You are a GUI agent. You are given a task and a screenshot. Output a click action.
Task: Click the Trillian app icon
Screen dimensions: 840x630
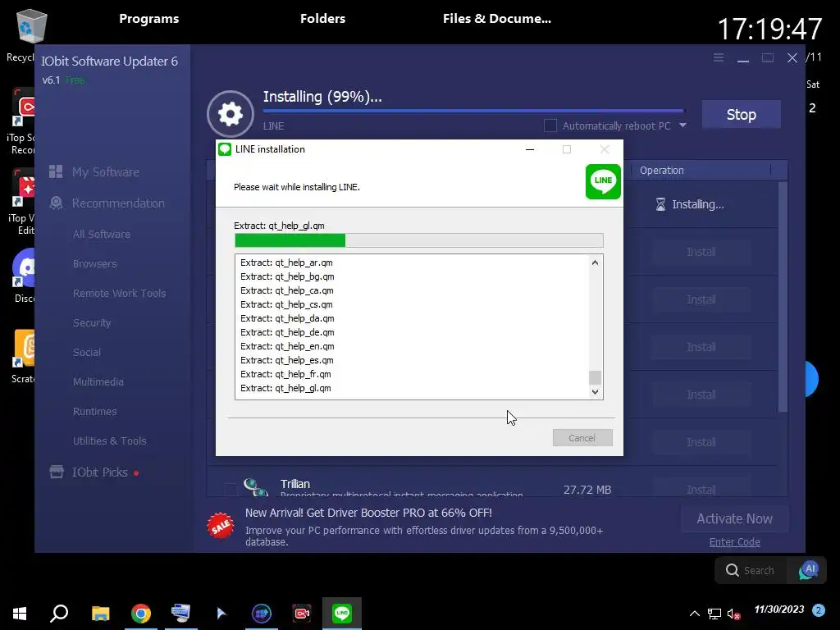click(256, 487)
